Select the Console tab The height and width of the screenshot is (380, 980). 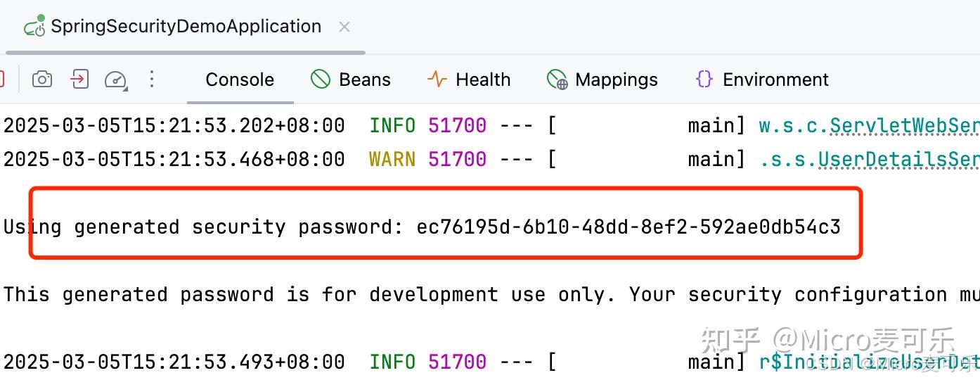[x=240, y=80]
